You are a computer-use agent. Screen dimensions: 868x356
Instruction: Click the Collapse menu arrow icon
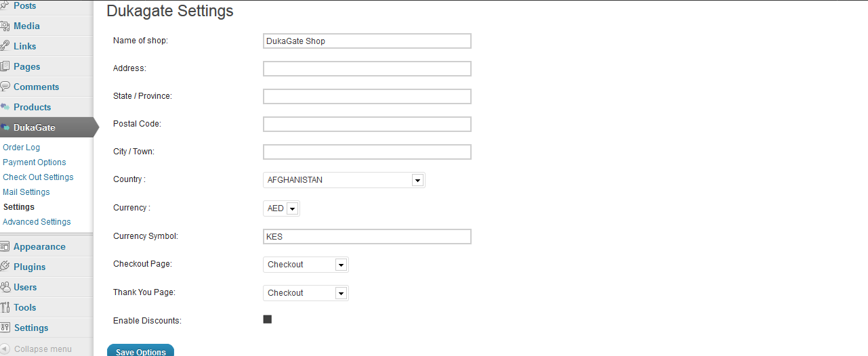[x=4, y=349]
